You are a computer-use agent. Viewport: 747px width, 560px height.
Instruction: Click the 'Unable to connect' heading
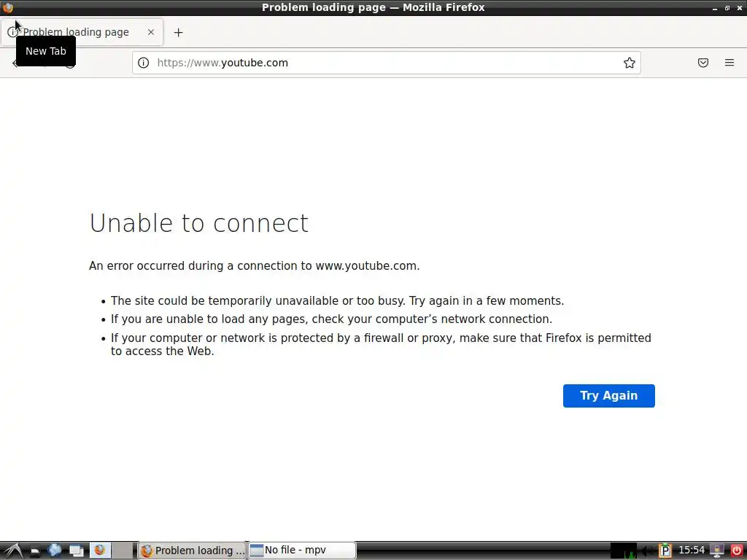click(199, 223)
